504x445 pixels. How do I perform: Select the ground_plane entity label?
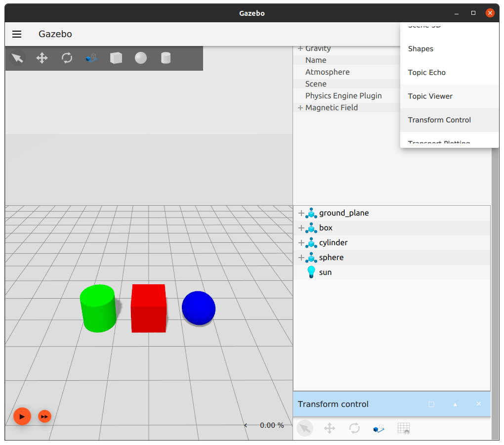344,213
